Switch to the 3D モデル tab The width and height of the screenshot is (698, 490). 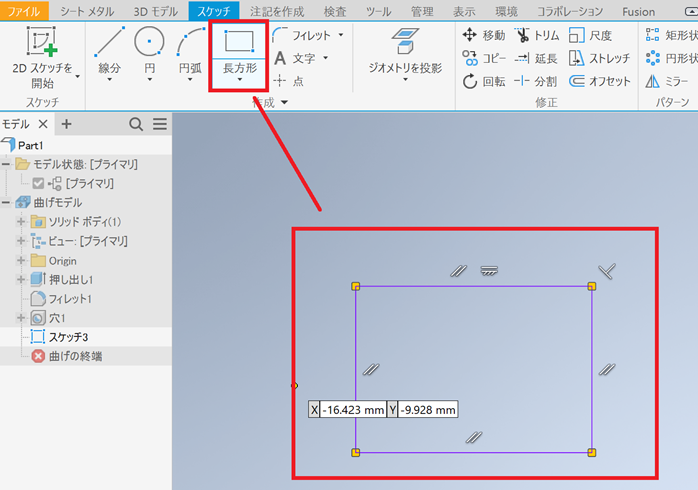pyautogui.click(x=154, y=11)
